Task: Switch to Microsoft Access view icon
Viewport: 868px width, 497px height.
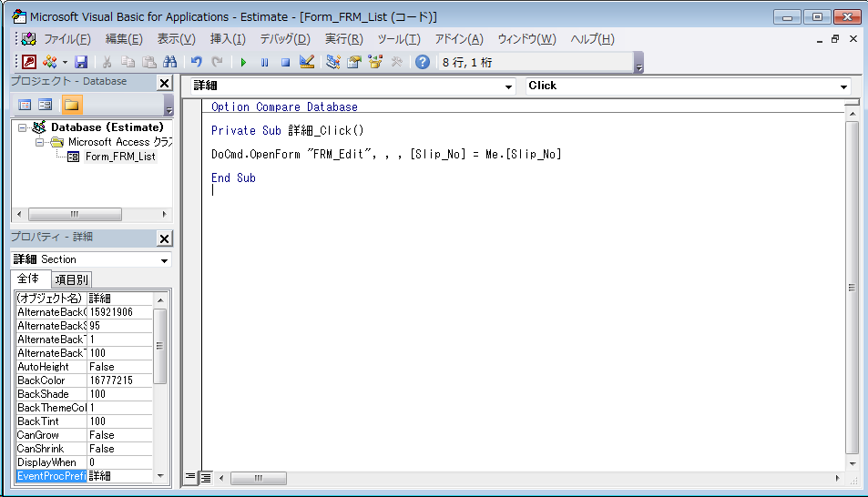Action: [29, 62]
